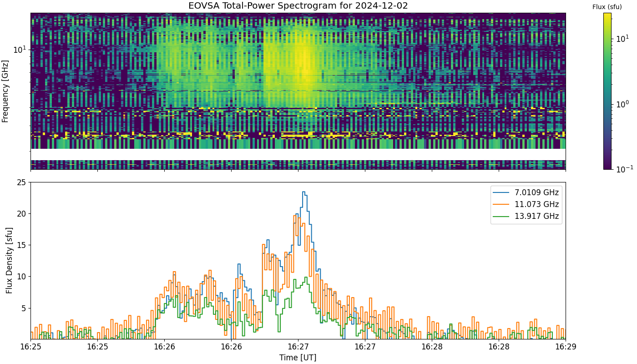Viewport: 637px width, 364px height.
Task: Click the 20 tick on the flux density axis
Action: 22,214
